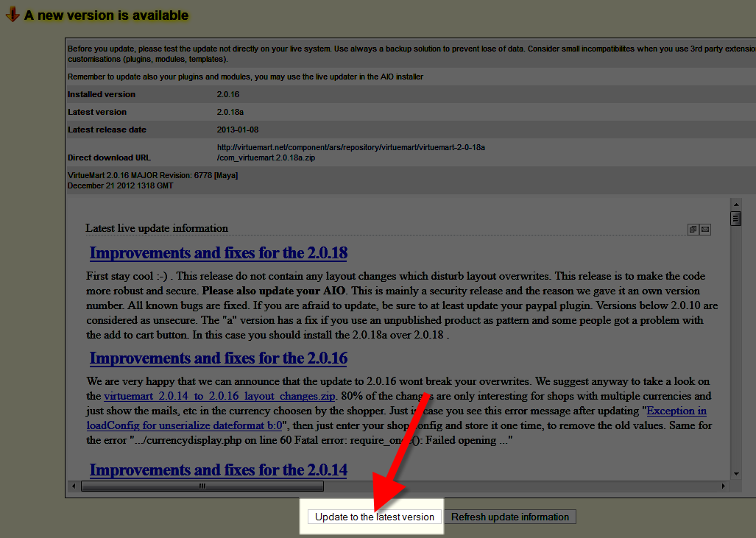The height and width of the screenshot is (538, 756).
Task: Click the Latest live update information title
Action: (157, 228)
